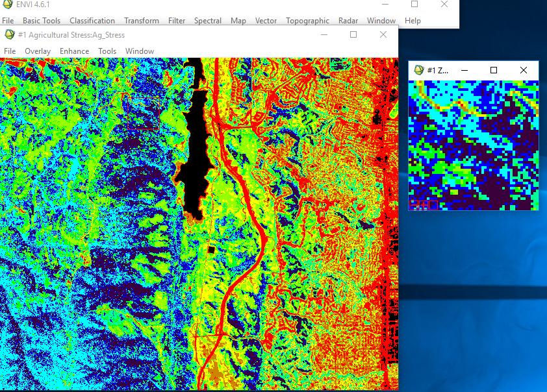Viewport: 547px width, 392px height.
Task: Open the Topographic menu
Action: (307, 20)
